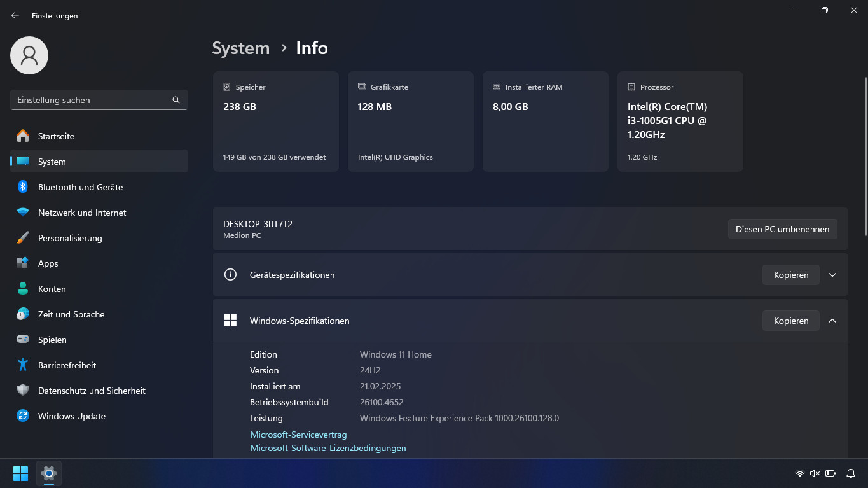This screenshot has height=488, width=868.
Task: Click the Startseite home icon
Action: point(23,136)
